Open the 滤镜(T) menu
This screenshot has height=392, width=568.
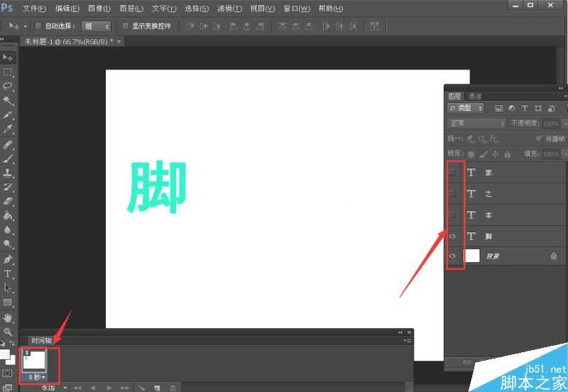tap(229, 9)
